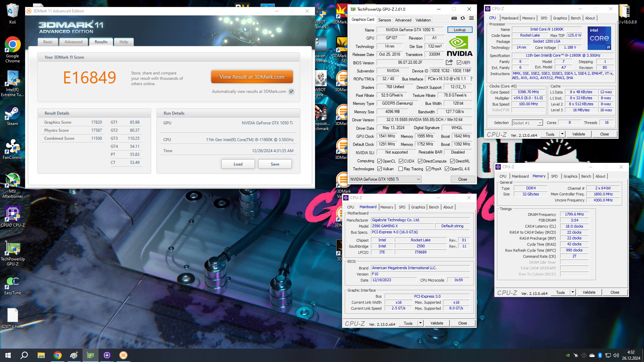Image resolution: width=644 pixels, height=362 pixels.
Task: Open FanControl desktop shortcut
Action: (x=12, y=149)
